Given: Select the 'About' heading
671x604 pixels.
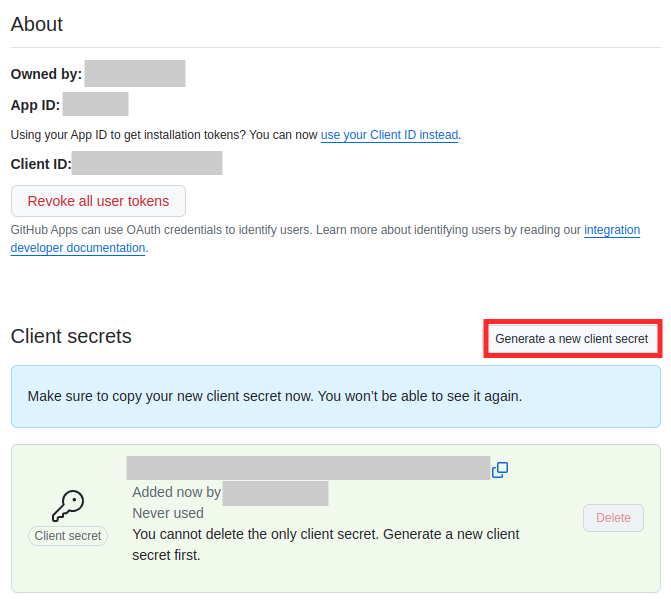Looking at the screenshot, I should [37, 24].
